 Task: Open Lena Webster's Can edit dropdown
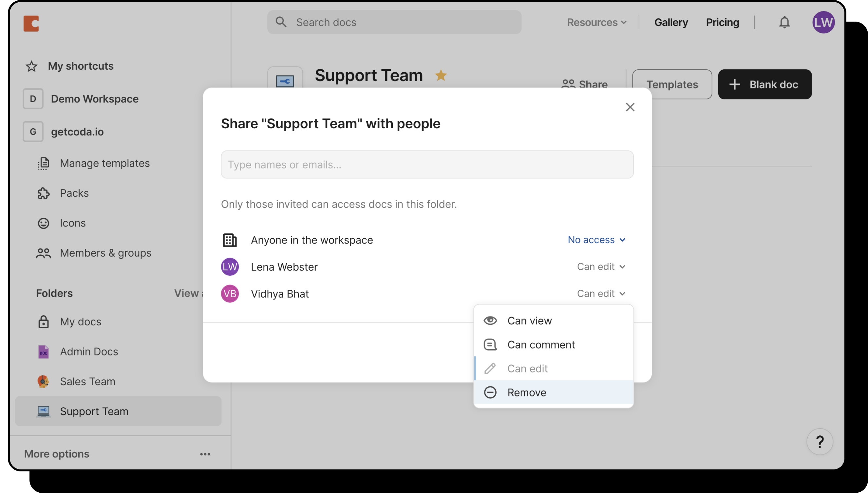point(601,267)
